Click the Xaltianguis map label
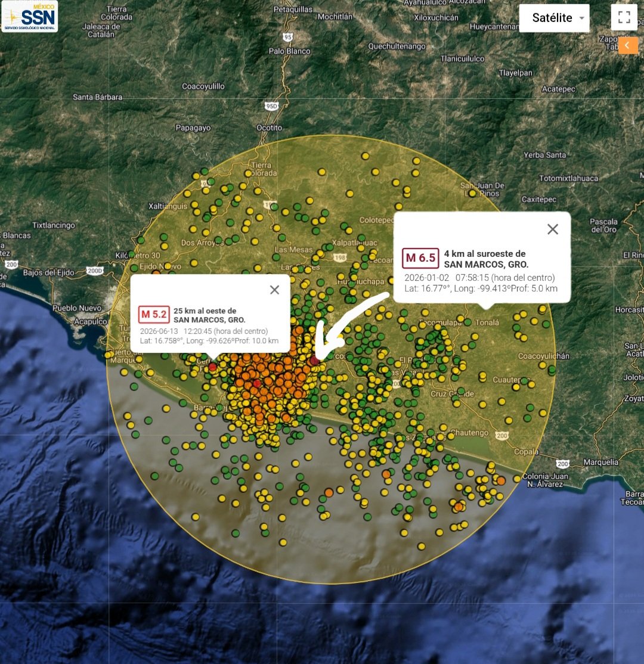This screenshot has height=664, width=644. [x=168, y=206]
